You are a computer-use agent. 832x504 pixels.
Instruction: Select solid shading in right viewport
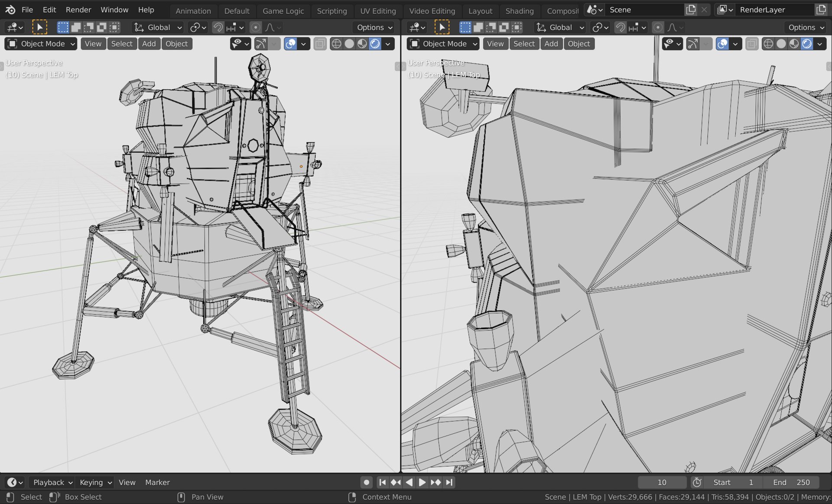point(781,44)
